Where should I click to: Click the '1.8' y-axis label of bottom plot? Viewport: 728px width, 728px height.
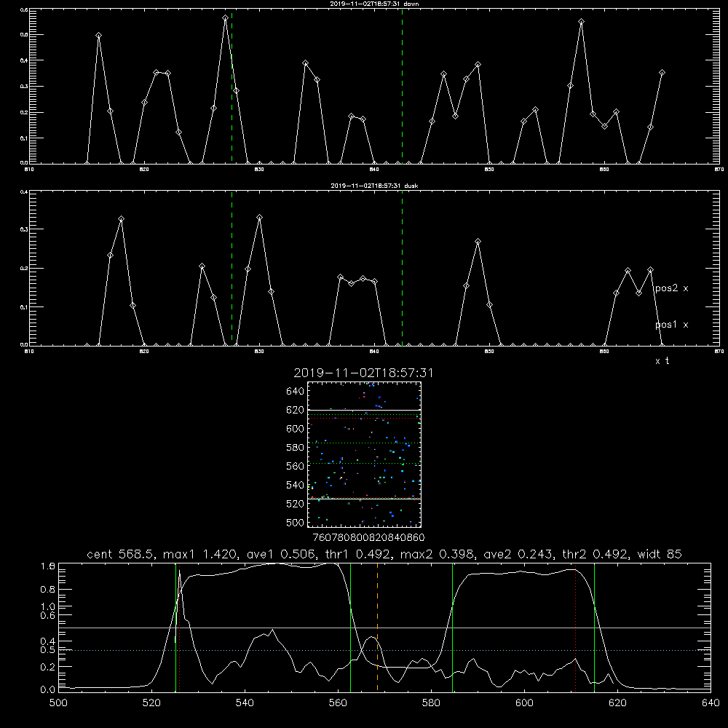pos(48,566)
